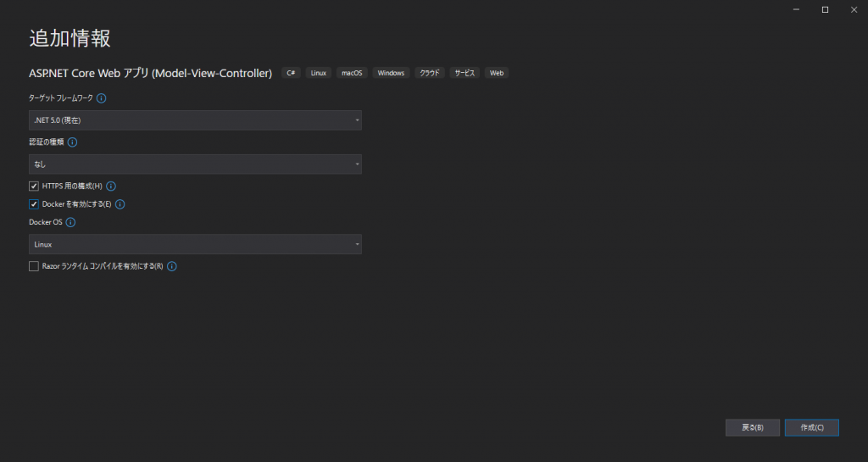Click the 追加情報 heading
Viewport: 868px width, 462px height.
tap(70, 38)
